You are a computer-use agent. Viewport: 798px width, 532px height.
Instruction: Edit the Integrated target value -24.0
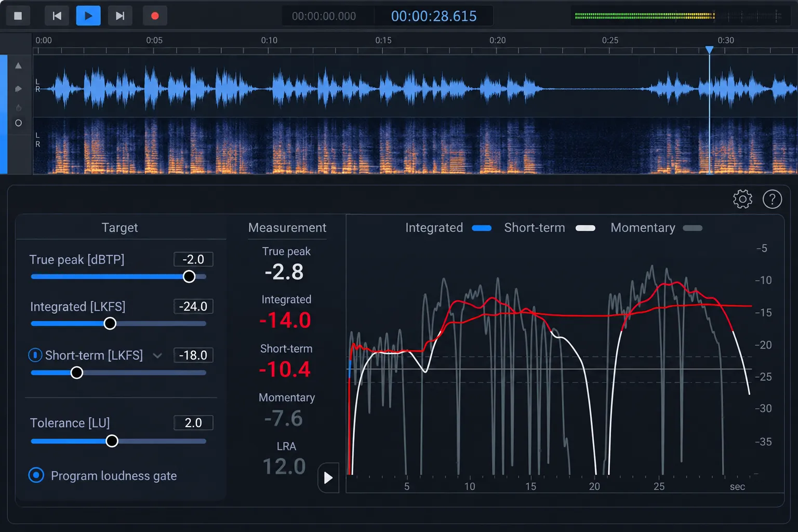point(193,307)
